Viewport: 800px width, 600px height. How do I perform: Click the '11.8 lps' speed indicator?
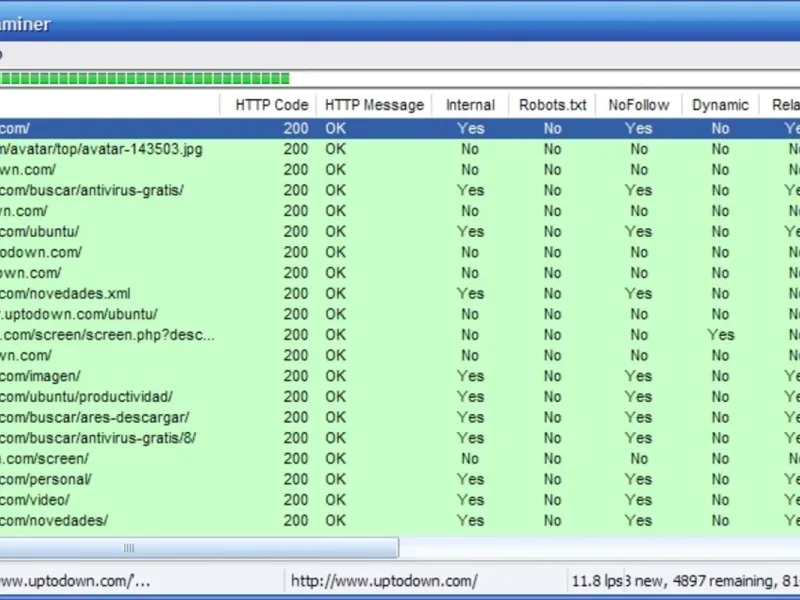(x=597, y=581)
